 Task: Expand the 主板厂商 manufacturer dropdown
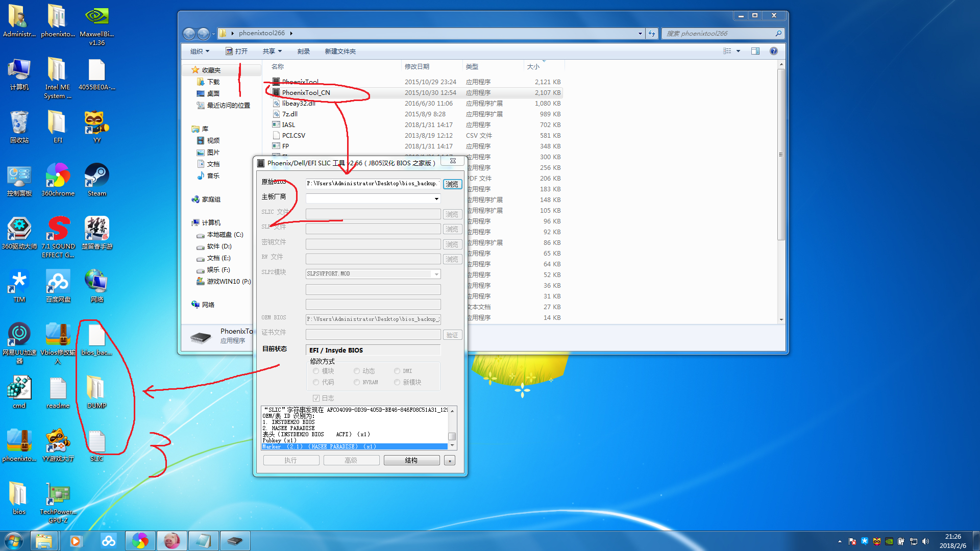click(436, 198)
